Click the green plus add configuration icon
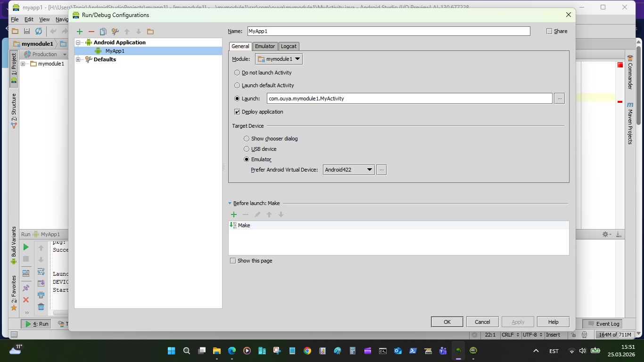This screenshot has width=644, height=362. (x=80, y=32)
